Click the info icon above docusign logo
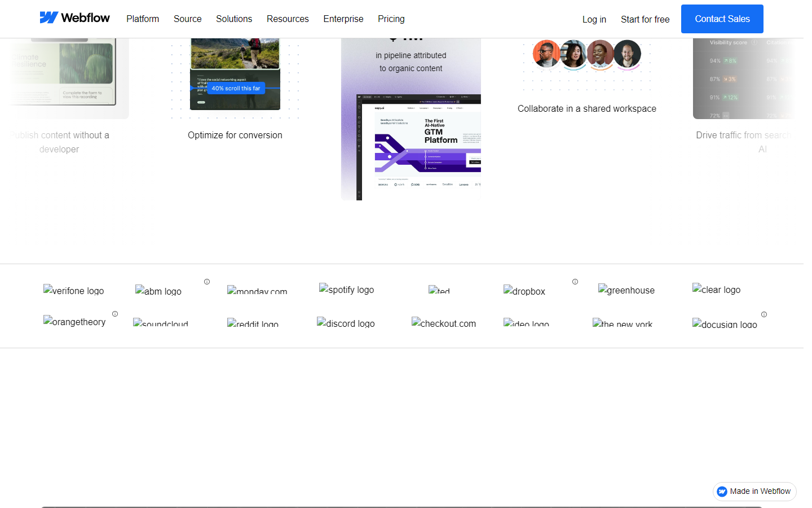Viewport: 812px width, 508px height. 764,314
